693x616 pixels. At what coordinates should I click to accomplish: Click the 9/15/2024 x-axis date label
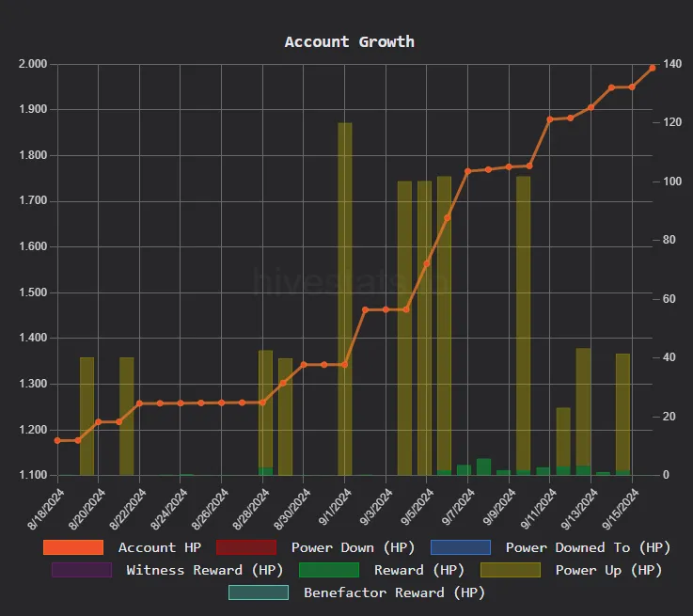(x=621, y=509)
